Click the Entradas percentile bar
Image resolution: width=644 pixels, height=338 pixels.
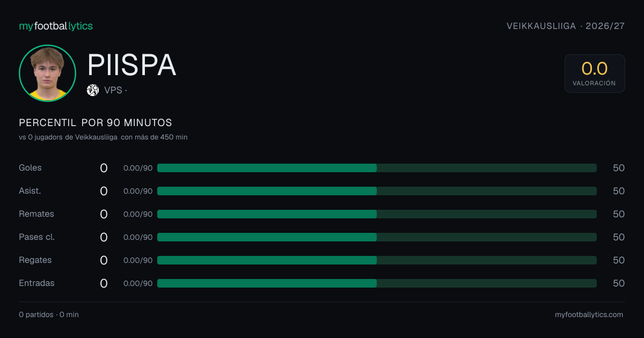pyautogui.click(x=377, y=283)
